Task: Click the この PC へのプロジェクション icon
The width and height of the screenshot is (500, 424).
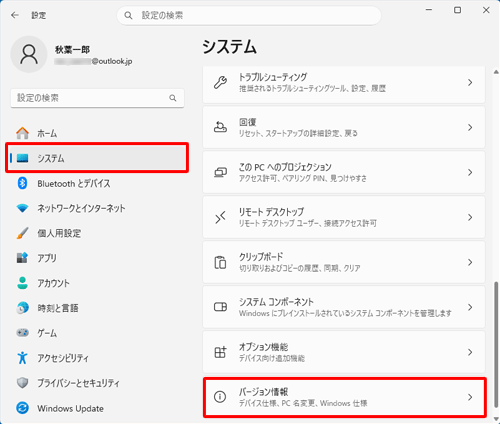Action: [220, 172]
